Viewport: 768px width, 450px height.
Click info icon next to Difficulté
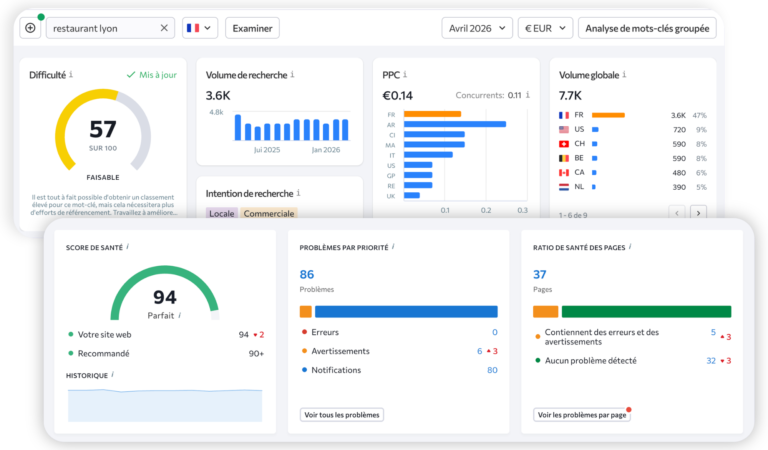[71, 74]
